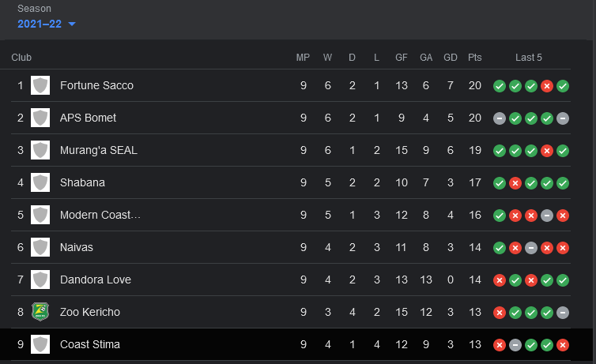This screenshot has height=364, width=596.
Task: Click the Last 5 column header
Action: point(528,58)
